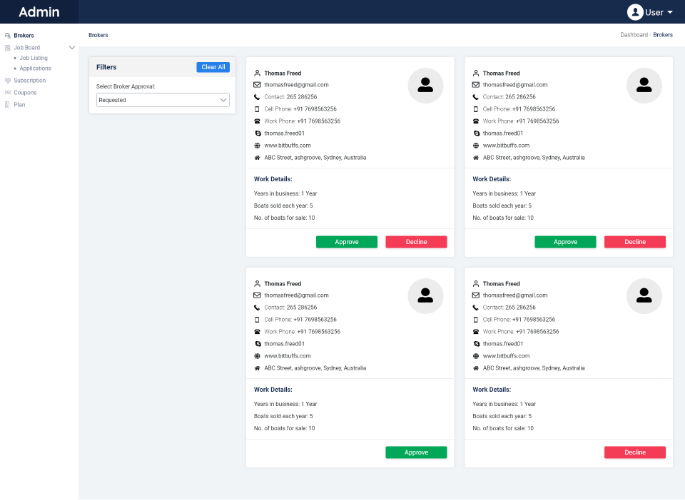
Task: Click the Subscription icon in the sidebar
Action: [x=8, y=80]
